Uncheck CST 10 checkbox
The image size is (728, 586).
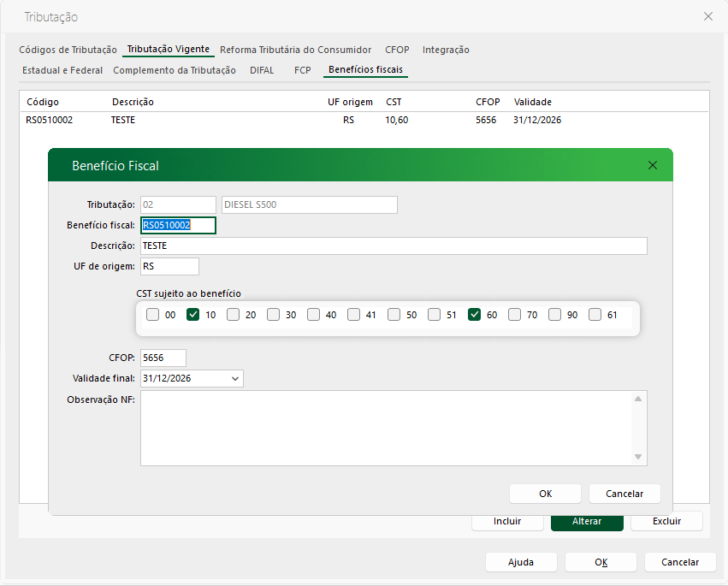193,315
